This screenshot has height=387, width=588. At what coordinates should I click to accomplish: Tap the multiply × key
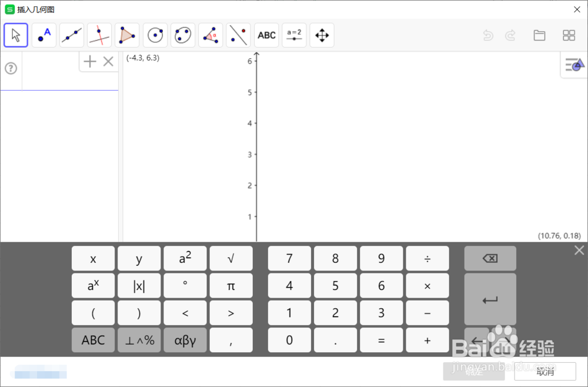[x=427, y=286]
